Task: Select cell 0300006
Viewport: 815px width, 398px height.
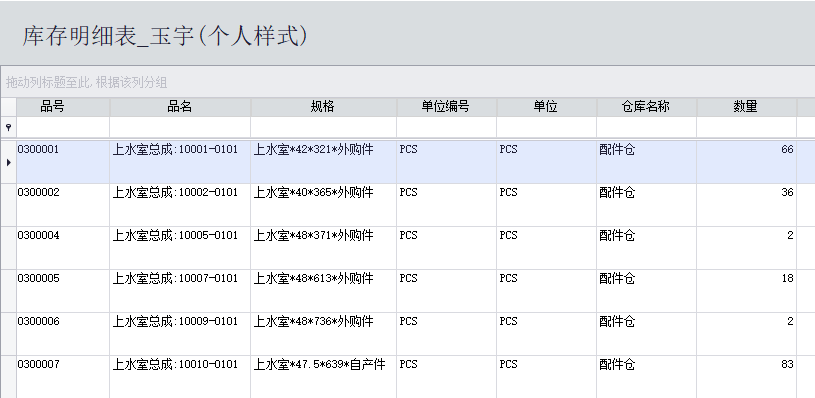Action: (x=63, y=334)
